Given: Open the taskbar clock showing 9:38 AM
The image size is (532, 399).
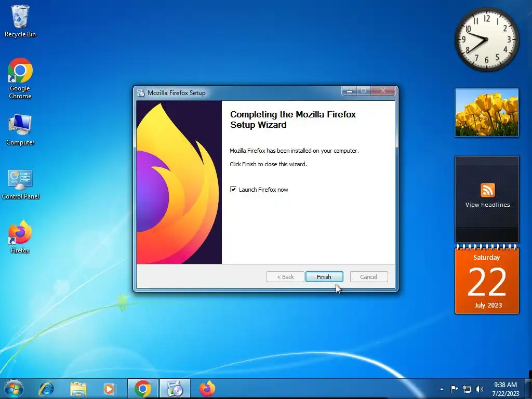Looking at the screenshot, I should [506, 389].
